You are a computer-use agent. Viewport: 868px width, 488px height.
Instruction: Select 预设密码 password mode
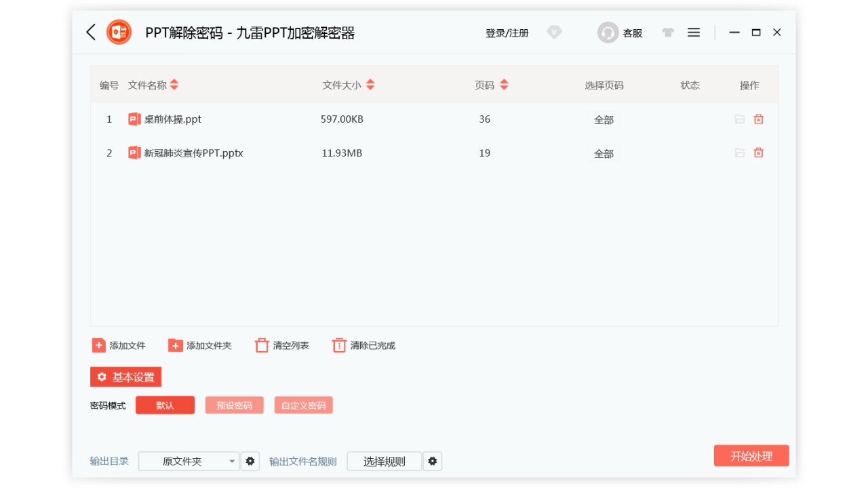point(234,405)
